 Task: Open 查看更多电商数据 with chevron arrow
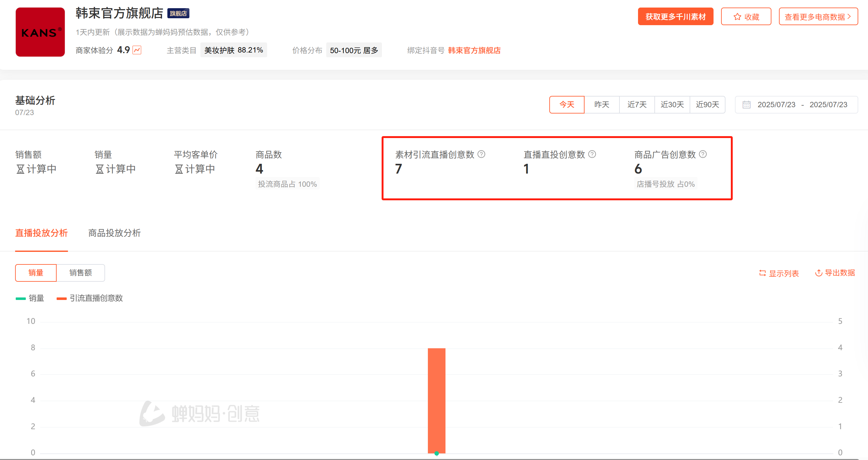(x=818, y=17)
